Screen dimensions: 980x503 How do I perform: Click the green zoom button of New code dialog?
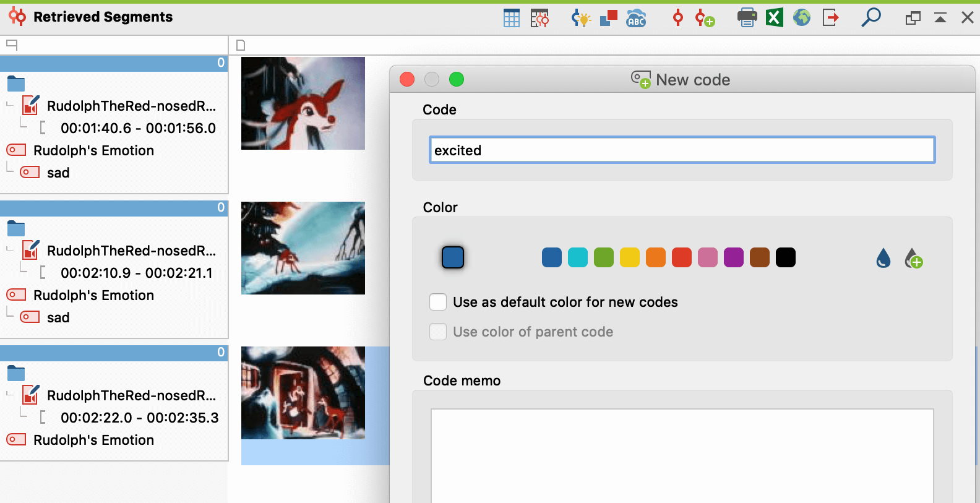(x=457, y=79)
